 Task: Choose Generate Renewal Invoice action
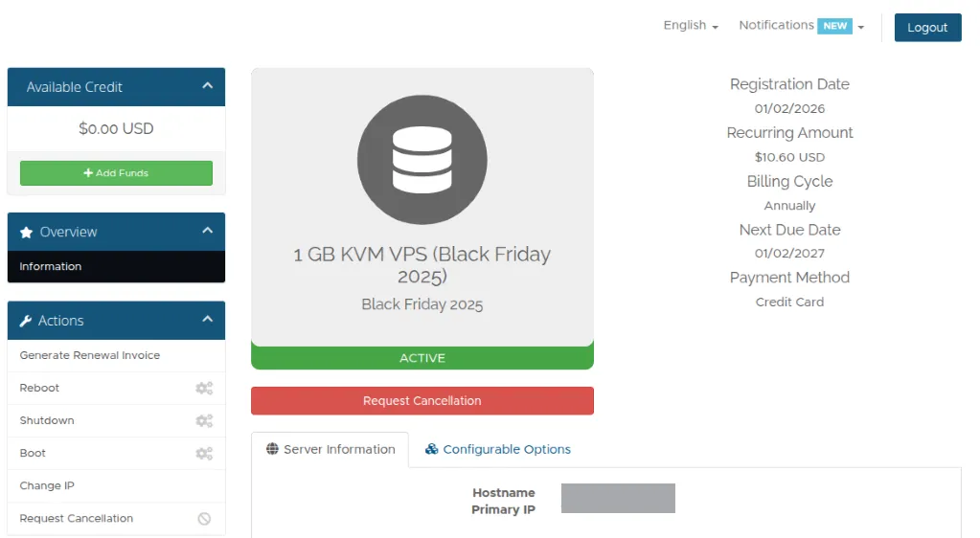point(116,355)
